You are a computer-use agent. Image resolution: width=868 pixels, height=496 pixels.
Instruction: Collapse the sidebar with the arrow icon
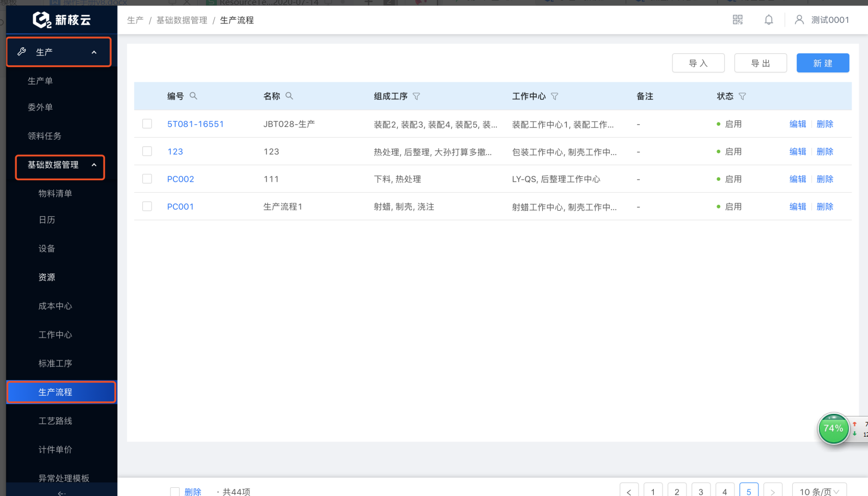click(62, 493)
